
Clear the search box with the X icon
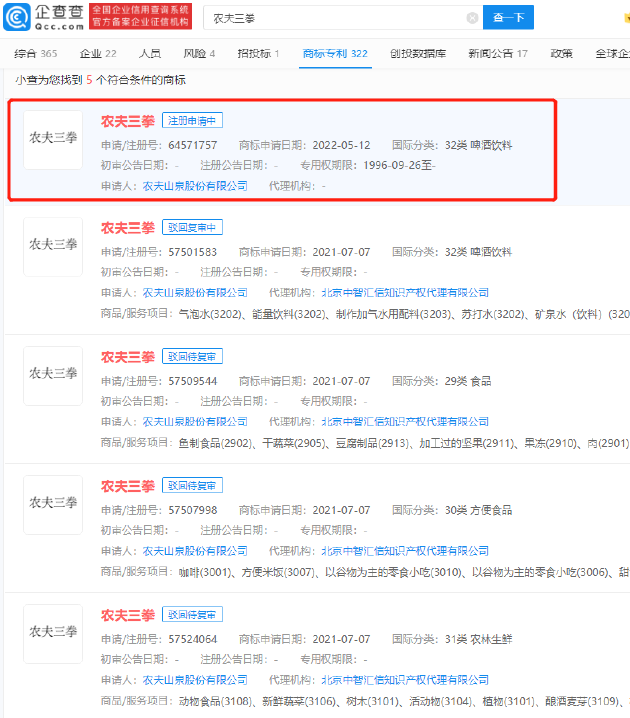[472, 18]
